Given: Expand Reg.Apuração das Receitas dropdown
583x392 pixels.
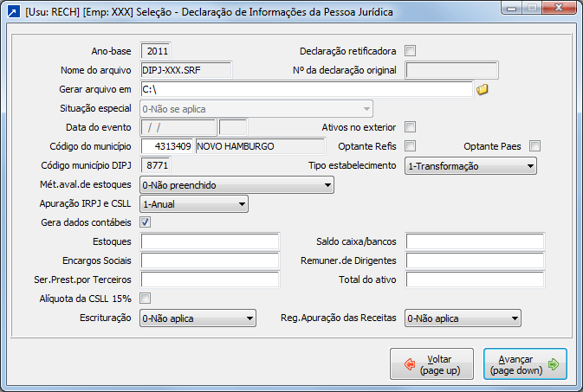Looking at the screenshot, I should coord(463,318).
